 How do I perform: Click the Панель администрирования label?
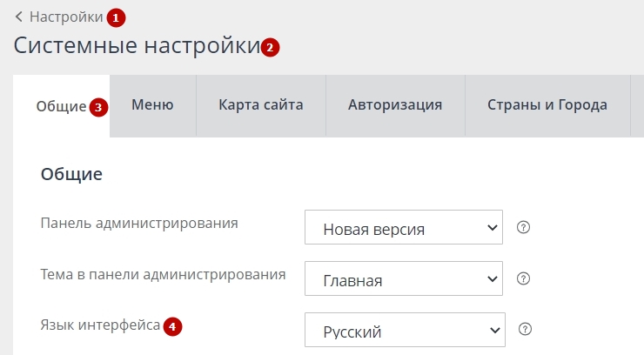[139, 223]
